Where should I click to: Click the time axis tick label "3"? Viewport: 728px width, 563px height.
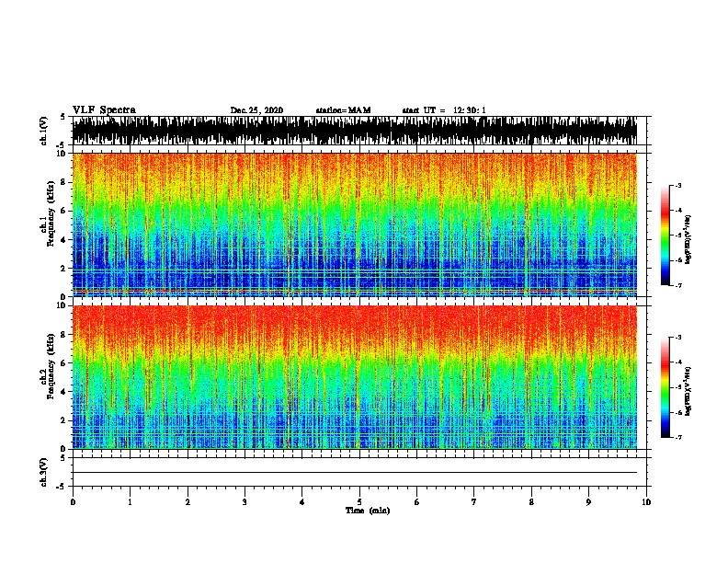(245, 502)
